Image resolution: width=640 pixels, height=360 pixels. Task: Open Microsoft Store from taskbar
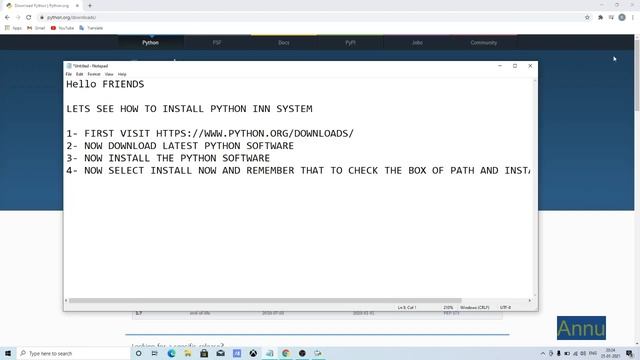204,353
